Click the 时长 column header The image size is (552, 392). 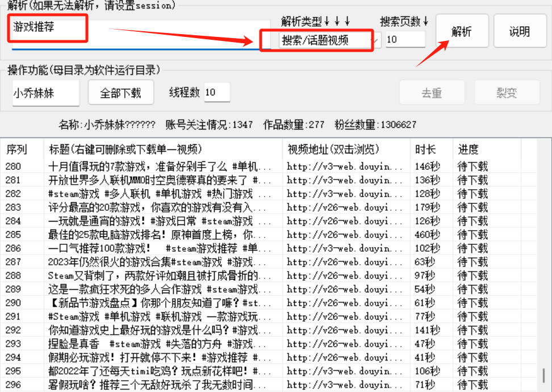432,149
